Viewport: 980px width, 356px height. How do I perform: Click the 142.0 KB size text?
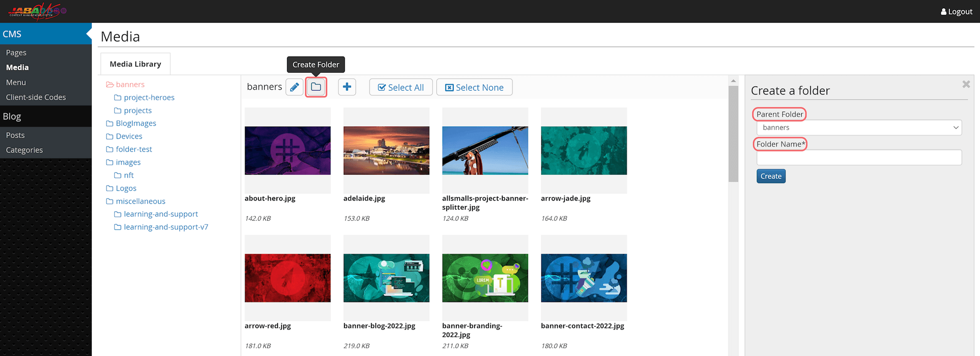(x=258, y=218)
